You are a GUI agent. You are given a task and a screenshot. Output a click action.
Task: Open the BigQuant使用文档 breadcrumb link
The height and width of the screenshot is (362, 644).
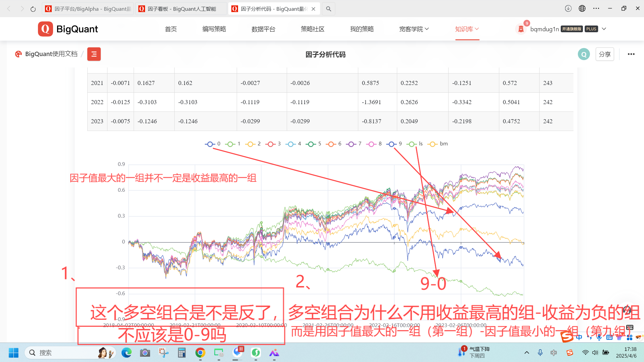click(51, 54)
